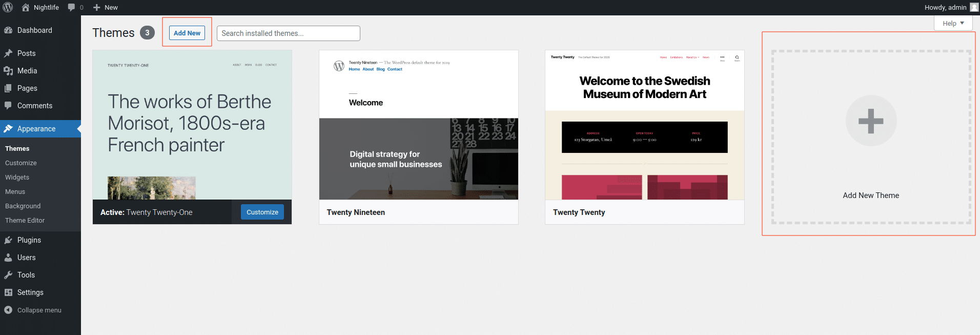Click the Twenty Twenty theme name
Screen dimensions: 980x335
[579, 212]
